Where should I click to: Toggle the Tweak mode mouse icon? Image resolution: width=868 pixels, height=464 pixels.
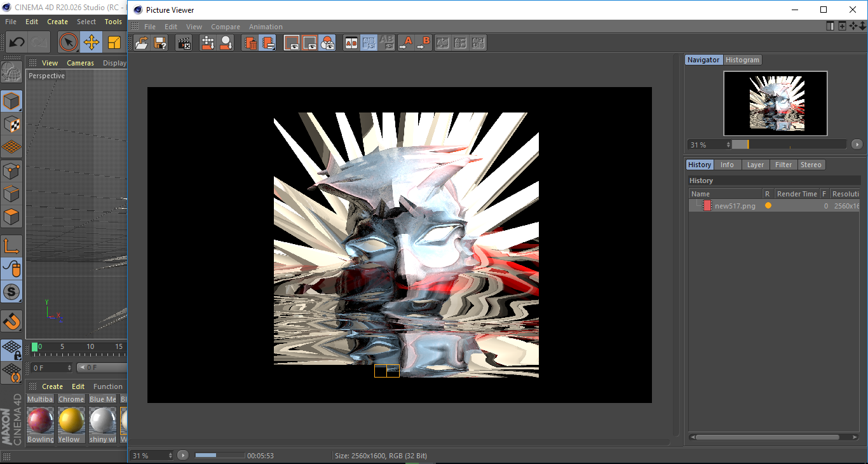[x=11, y=269]
